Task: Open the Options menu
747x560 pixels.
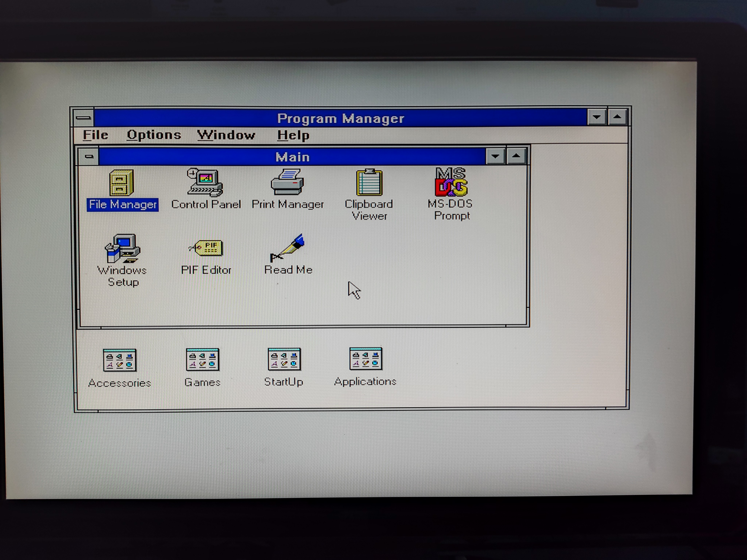Action: [154, 135]
